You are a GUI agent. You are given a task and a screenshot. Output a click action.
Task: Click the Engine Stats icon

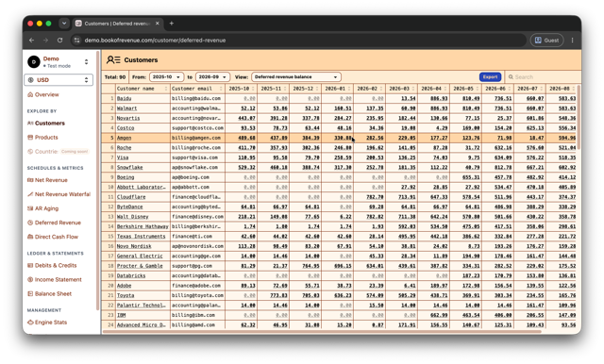click(x=30, y=323)
